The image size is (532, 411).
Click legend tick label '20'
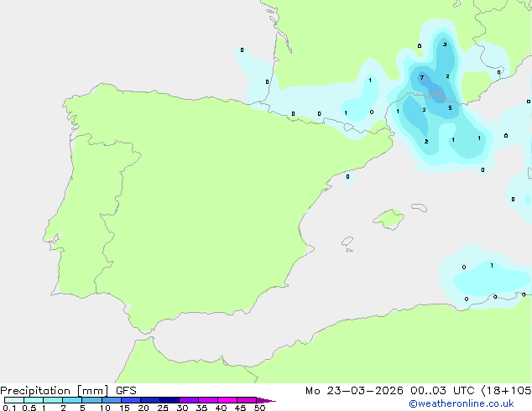(143, 408)
